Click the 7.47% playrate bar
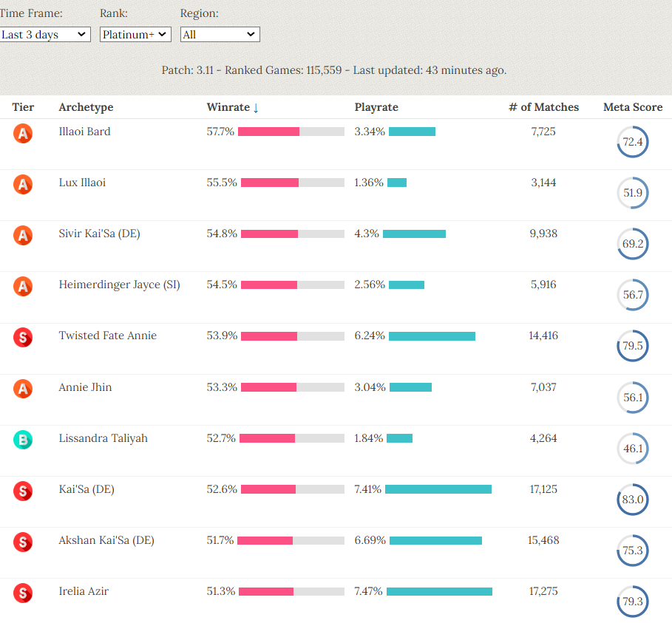Viewport: 672px width, 623px height. point(439,591)
